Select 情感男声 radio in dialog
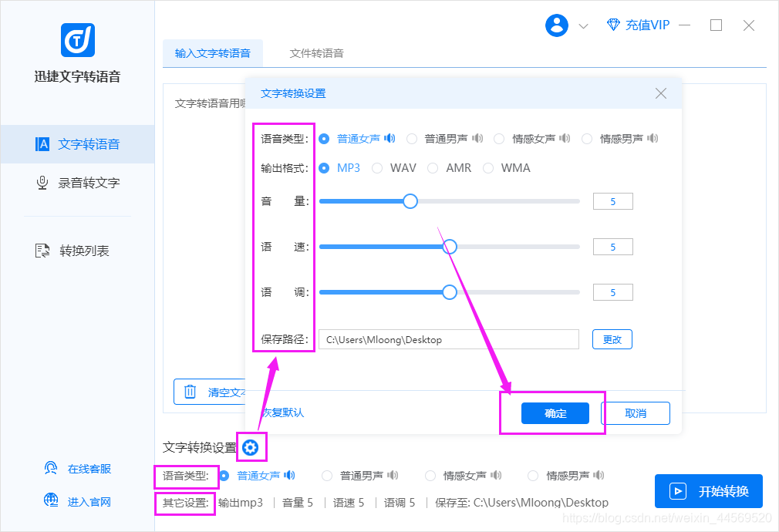This screenshot has width=779, height=532. (587, 139)
